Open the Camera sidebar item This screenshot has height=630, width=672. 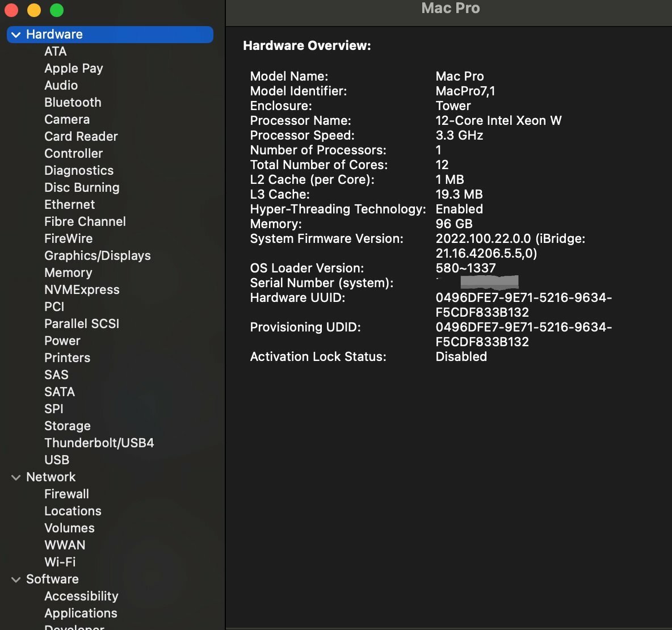click(x=67, y=120)
